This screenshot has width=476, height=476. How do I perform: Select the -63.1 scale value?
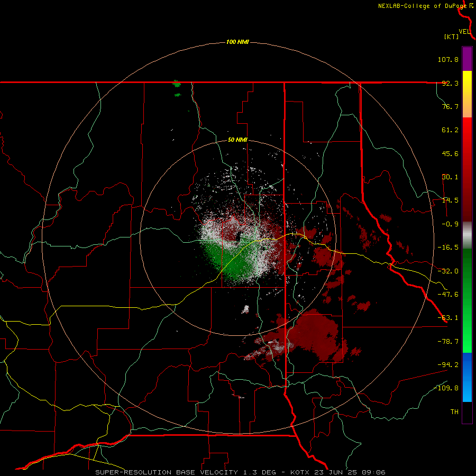448,318
